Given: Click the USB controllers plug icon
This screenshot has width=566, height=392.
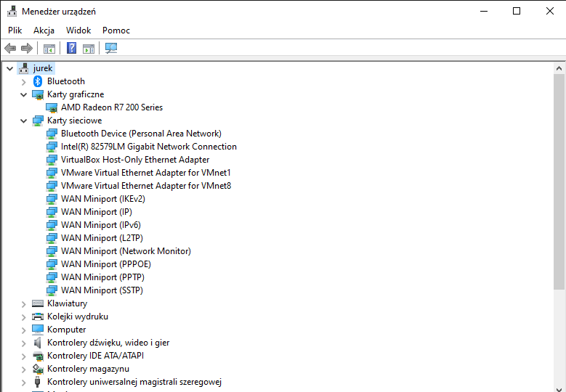Looking at the screenshot, I should coord(37,382).
